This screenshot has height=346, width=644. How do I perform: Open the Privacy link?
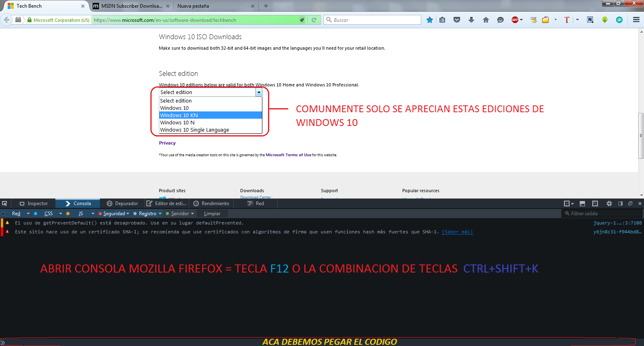[167, 143]
